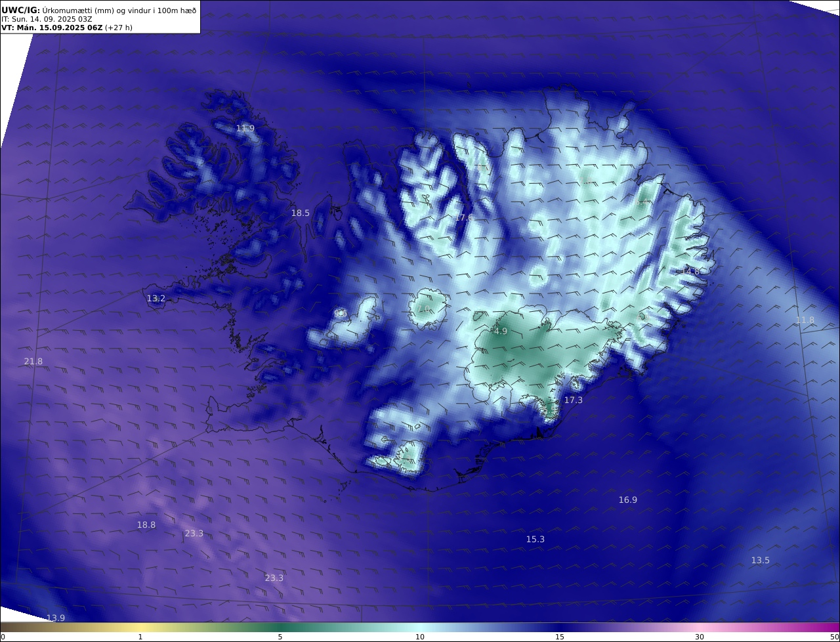Click the 11.9 value in the Westfjords

(245, 129)
